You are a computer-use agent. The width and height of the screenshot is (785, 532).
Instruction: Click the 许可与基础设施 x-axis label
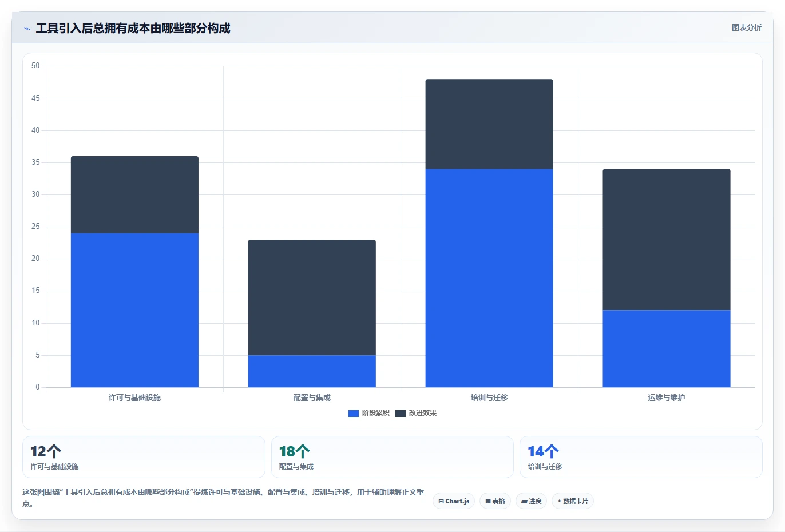(134, 398)
